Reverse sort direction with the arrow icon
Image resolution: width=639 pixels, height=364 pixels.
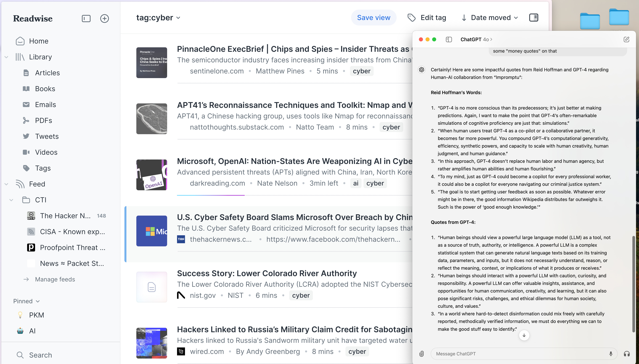pyautogui.click(x=464, y=18)
